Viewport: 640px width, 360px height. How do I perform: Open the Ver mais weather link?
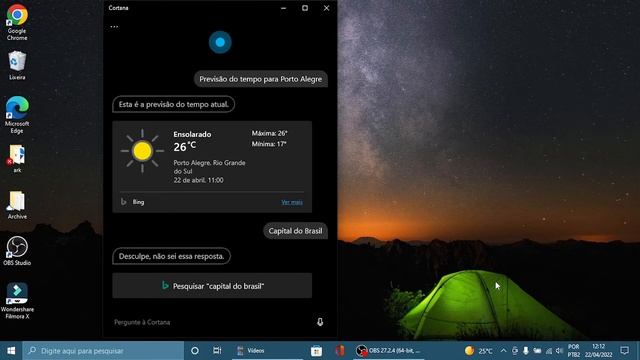pyautogui.click(x=292, y=202)
